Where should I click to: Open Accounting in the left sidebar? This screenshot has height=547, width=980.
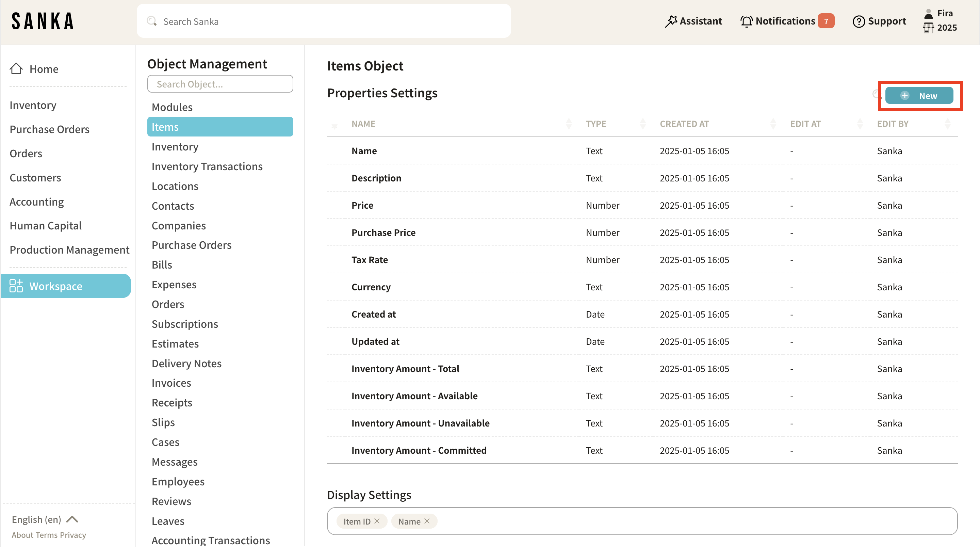(x=36, y=202)
